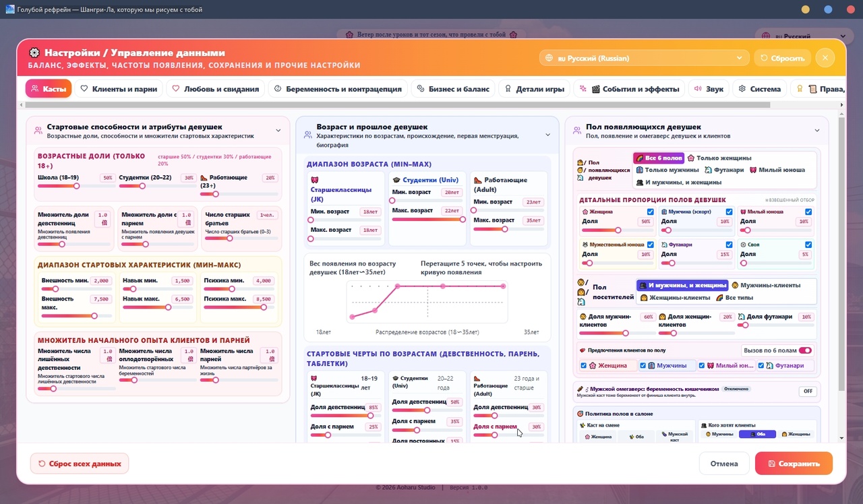Click the smiley icon on Беременность и контрацепция tab
Image resolution: width=863 pixels, height=504 pixels.
point(278,88)
